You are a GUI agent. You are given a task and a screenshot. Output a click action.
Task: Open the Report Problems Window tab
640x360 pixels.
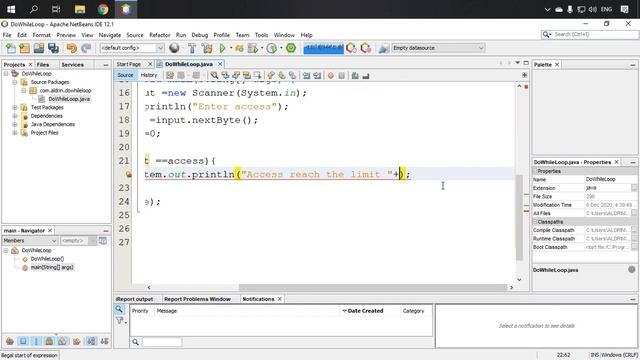pos(198,299)
